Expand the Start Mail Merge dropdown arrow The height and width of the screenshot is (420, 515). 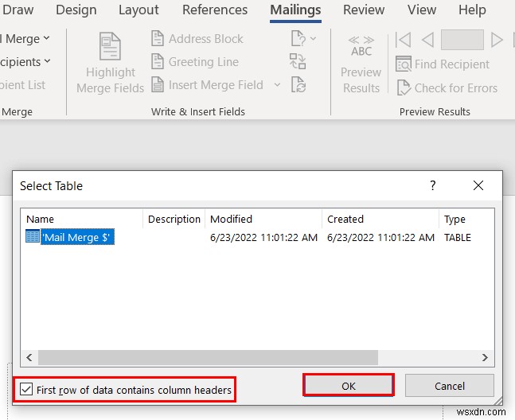pyautogui.click(x=47, y=38)
